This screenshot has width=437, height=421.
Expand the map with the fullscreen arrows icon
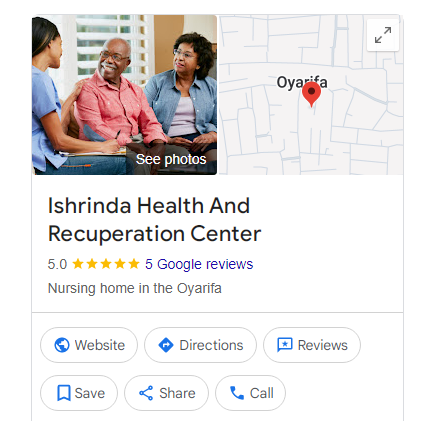[x=383, y=35]
